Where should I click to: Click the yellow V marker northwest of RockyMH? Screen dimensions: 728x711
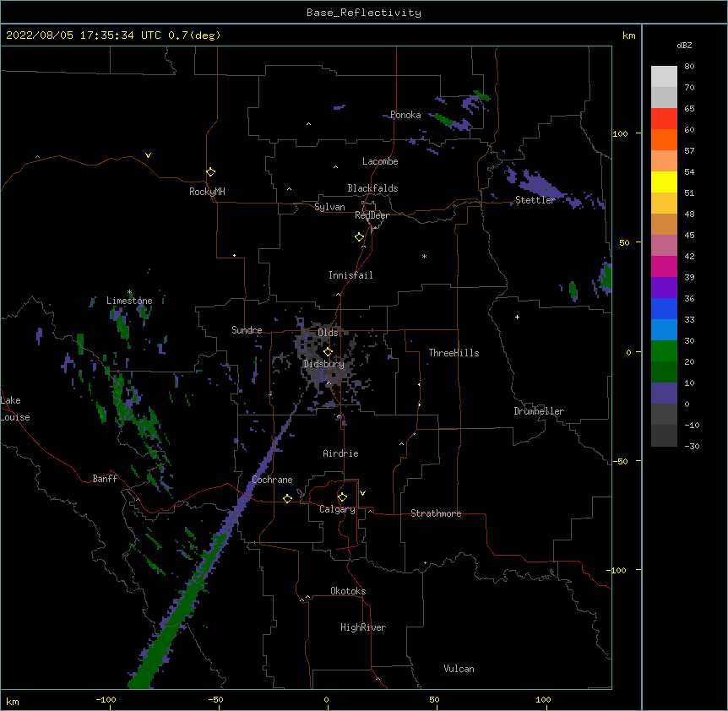click(148, 155)
